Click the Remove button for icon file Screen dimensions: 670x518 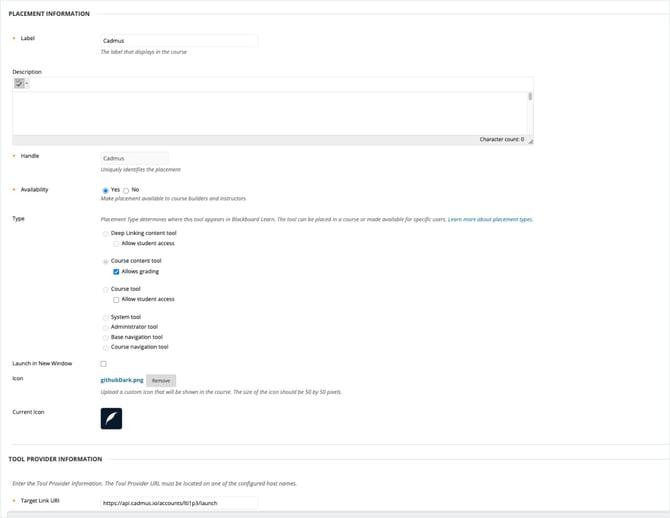coord(161,381)
